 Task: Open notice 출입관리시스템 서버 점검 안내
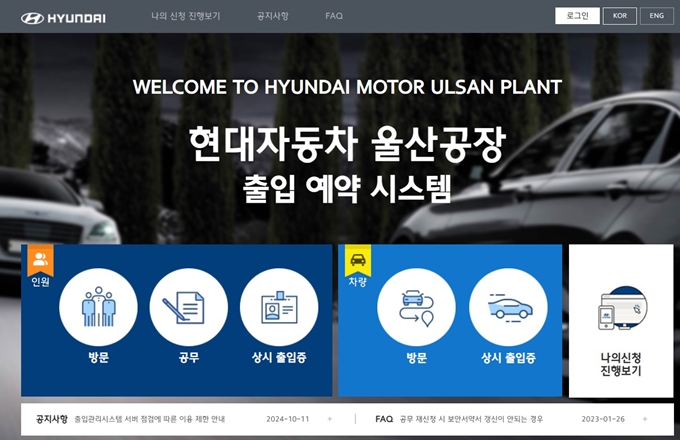click(x=150, y=419)
